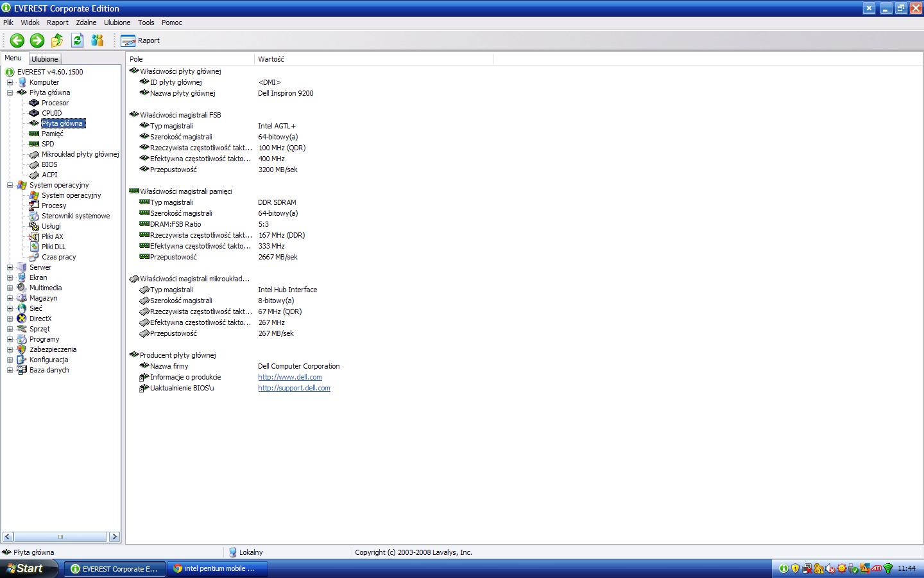Open the Tools menu
The height and width of the screenshot is (578, 924).
click(x=146, y=22)
